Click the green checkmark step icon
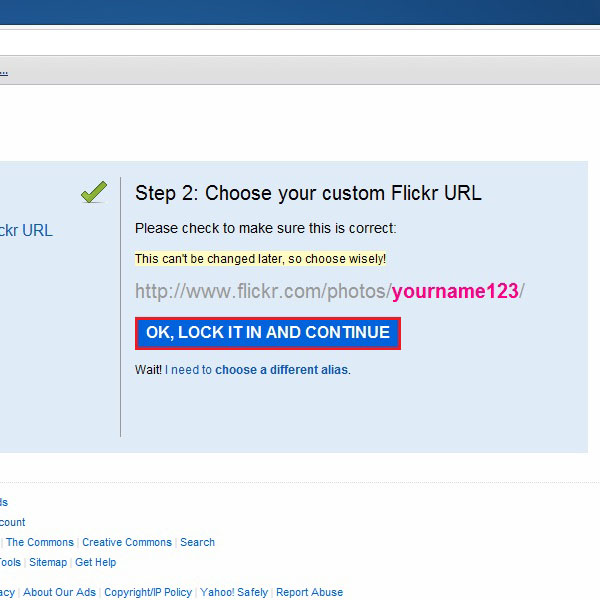This screenshot has height=600, width=600. click(94, 192)
